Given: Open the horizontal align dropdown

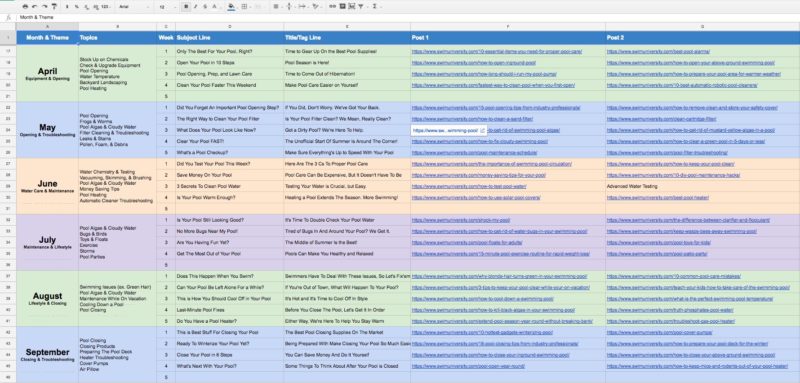Looking at the screenshot, I should point(277,7).
